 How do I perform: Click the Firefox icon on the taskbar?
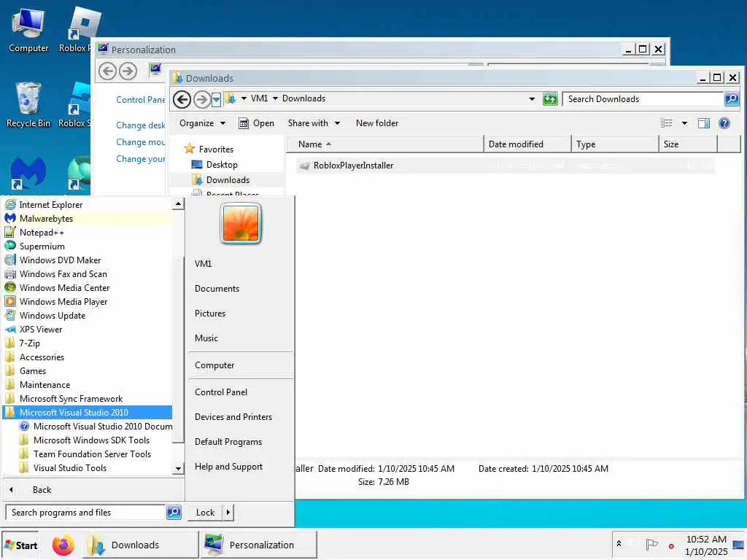(63, 545)
